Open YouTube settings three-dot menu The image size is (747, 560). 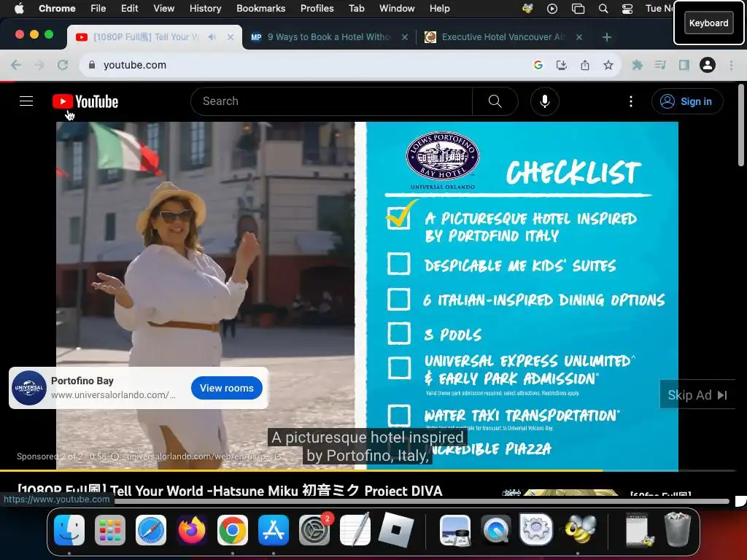[631, 101]
